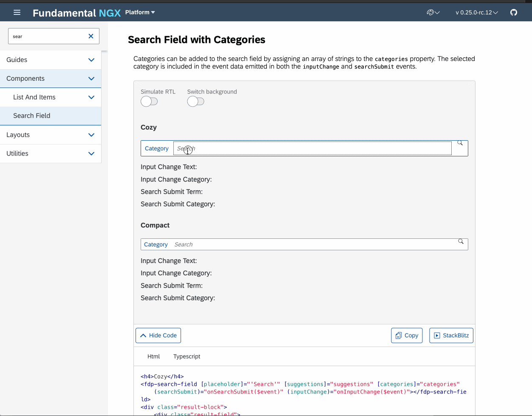The height and width of the screenshot is (416, 532).
Task: Switch to the Html code tab
Action: 153,357
